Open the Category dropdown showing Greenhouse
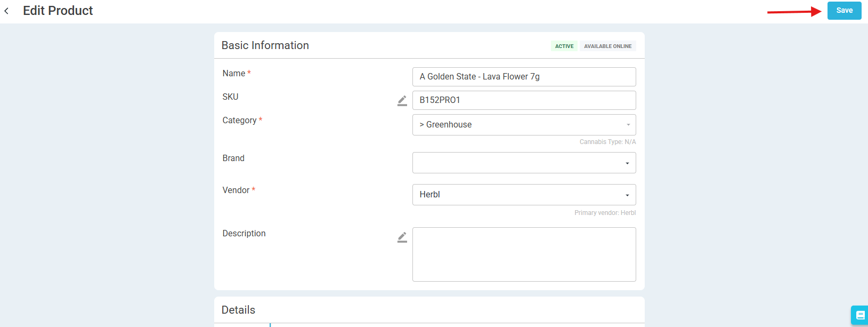This screenshot has width=868, height=327. [x=524, y=125]
